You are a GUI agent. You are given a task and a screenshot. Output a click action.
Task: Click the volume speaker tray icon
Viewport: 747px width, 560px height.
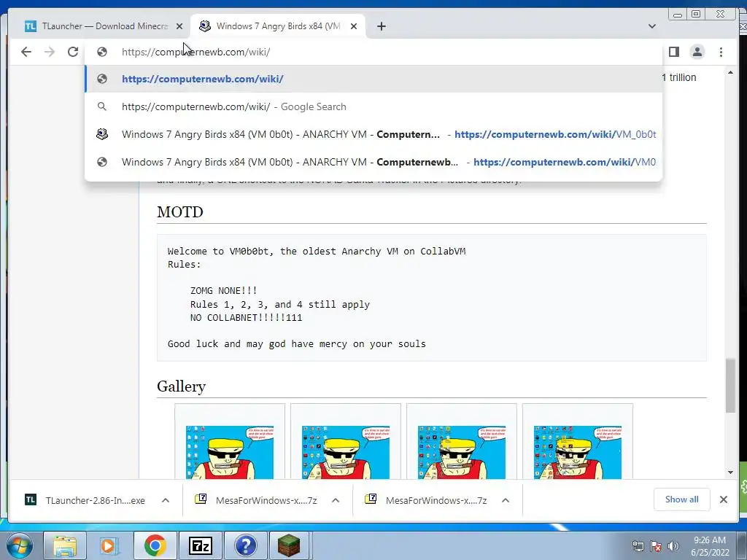pos(673,546)
